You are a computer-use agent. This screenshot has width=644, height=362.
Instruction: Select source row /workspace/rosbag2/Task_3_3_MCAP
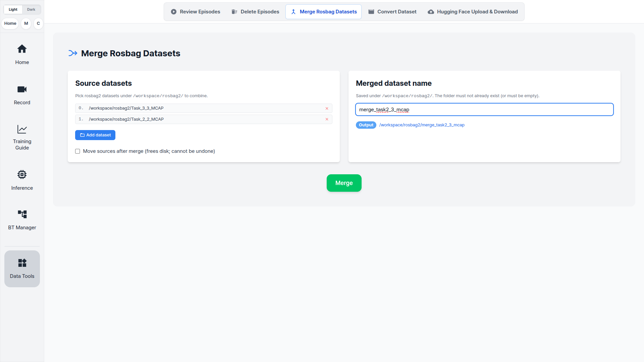click(x=204, y=108)
